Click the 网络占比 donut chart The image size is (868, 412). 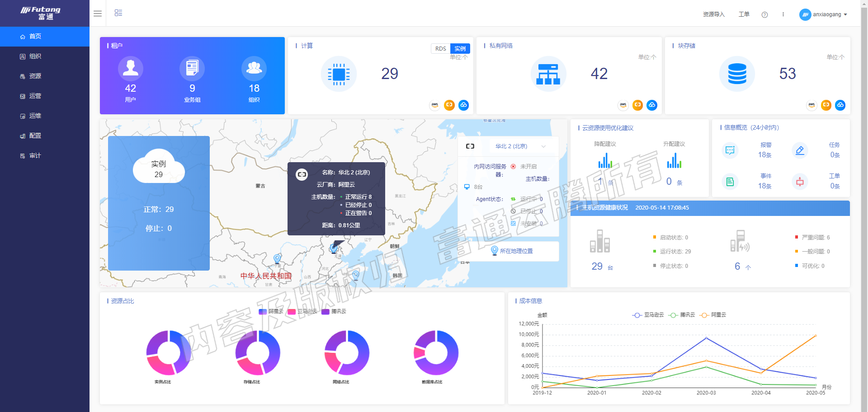[347, 353]
